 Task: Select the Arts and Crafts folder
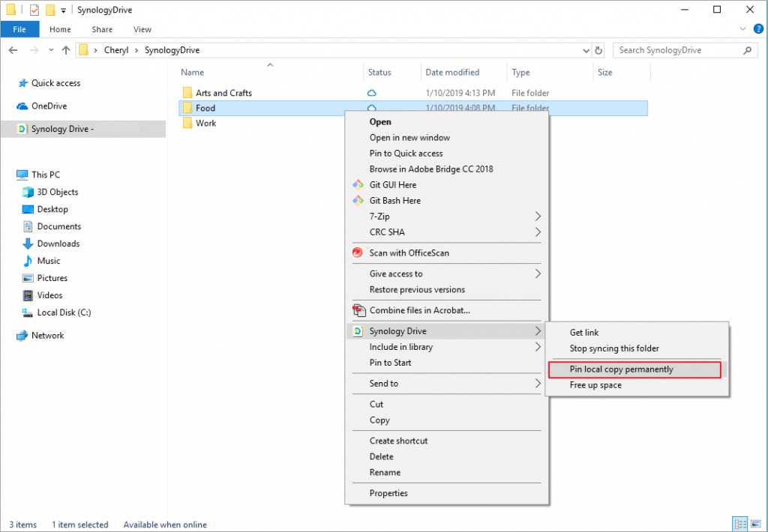(223, 93)
